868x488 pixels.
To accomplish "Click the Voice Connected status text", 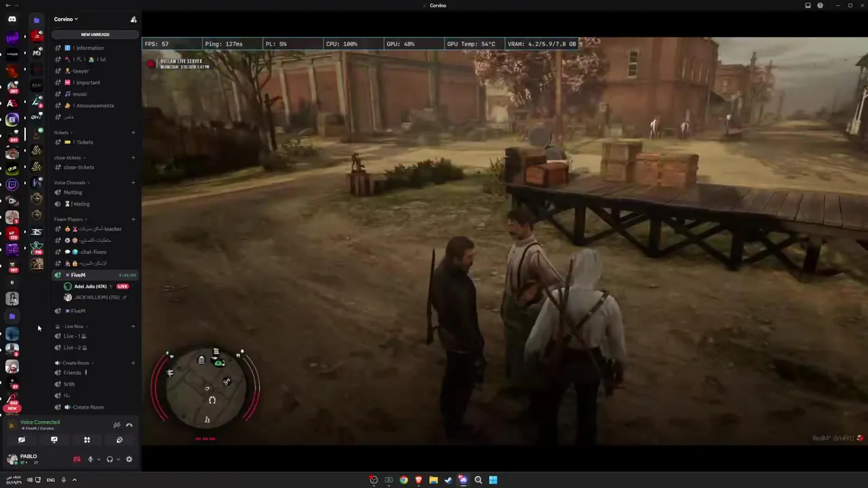I will point(40,422).
